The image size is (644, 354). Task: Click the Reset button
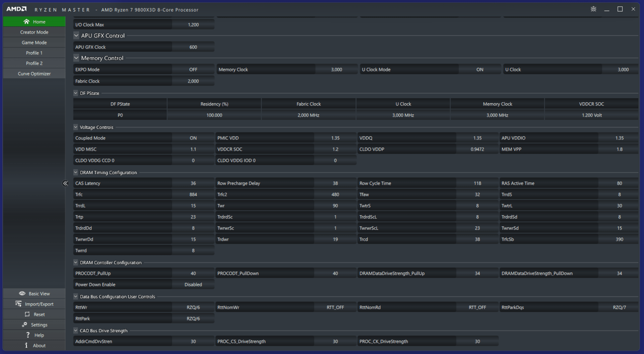pos(34,314)
